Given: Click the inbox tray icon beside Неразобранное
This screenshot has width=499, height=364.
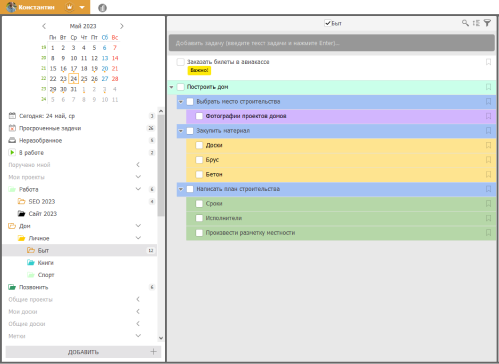Looking at the screenshot, I should (12, 140).
